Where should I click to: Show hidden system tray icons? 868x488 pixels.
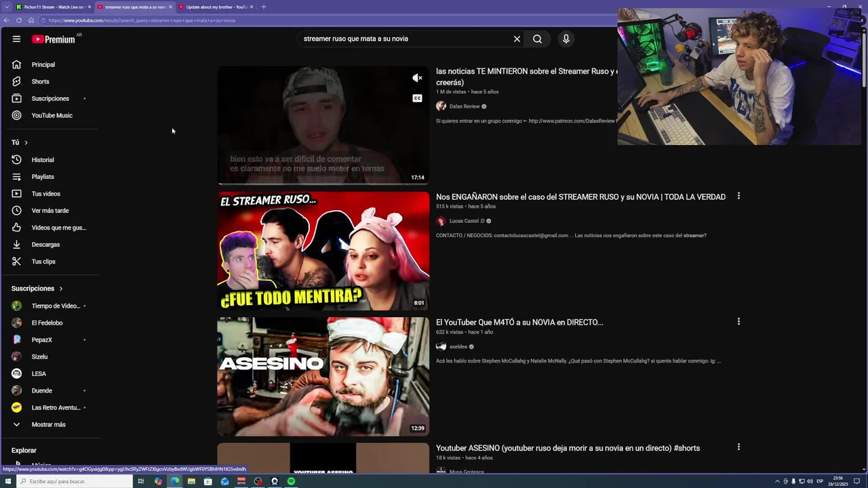pos(777,481)
